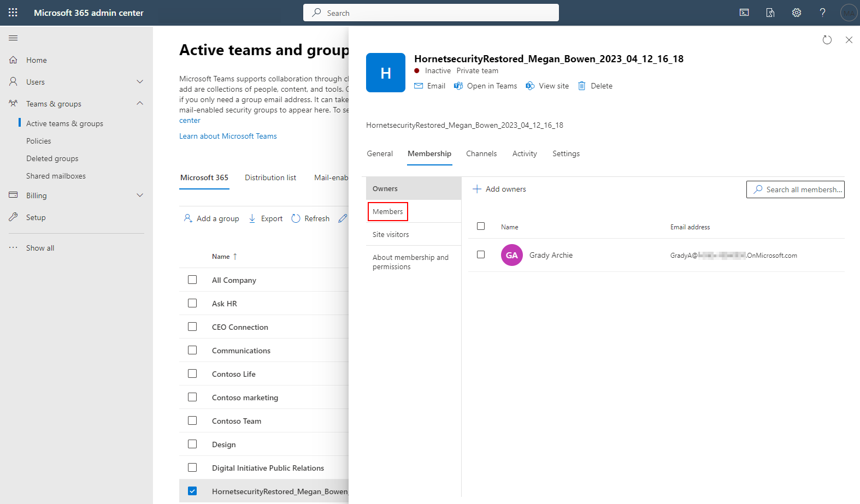Viewport: 860px width, 504px height.
Task: Click the blue H team tile
Action: coord(386,73)
